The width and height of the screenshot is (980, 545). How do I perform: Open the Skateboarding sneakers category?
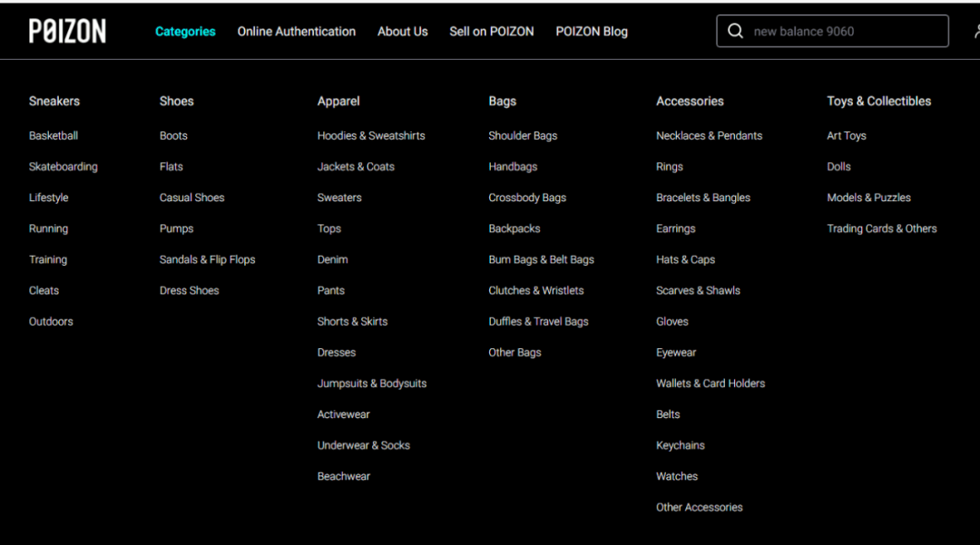tap(64, 167)
